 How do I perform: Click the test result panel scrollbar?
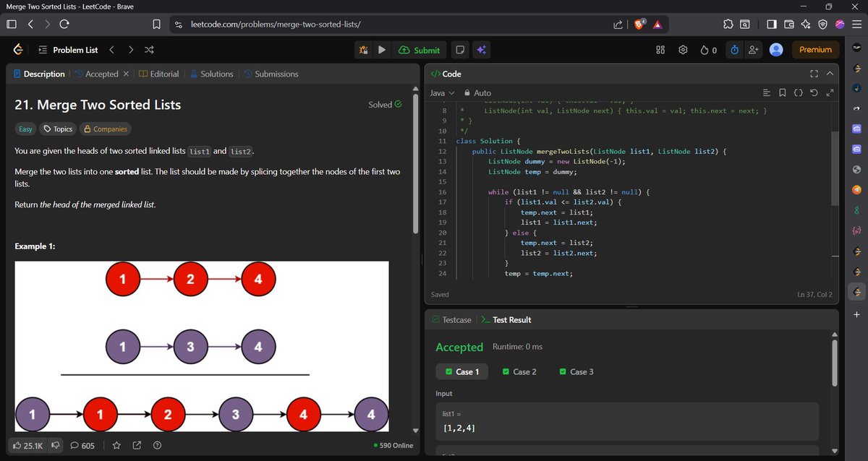(835, 363)
